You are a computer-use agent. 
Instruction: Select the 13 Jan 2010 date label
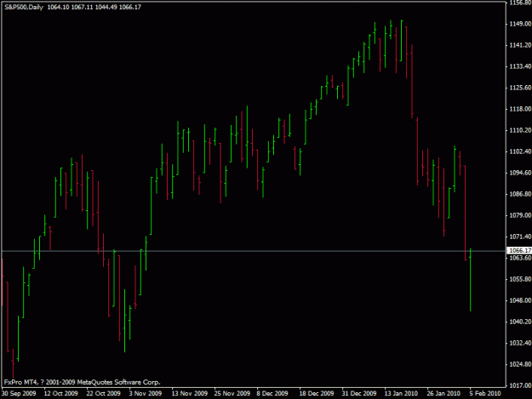click(x=401, y=393)
